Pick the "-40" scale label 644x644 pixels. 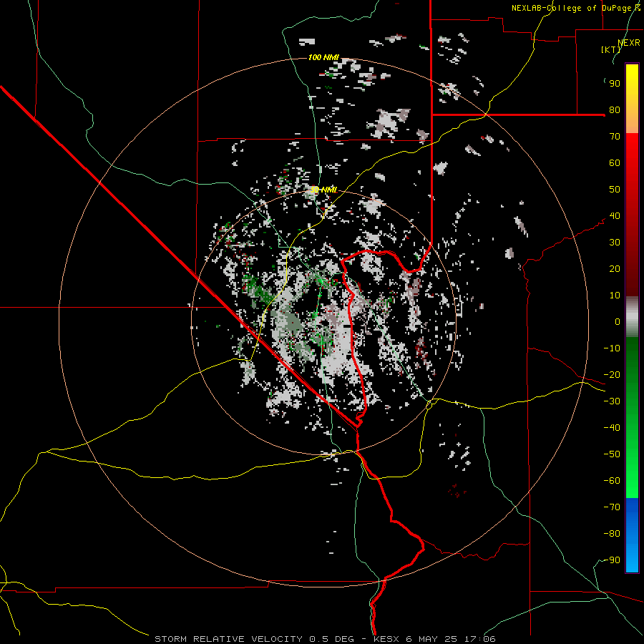pos(612,428)
